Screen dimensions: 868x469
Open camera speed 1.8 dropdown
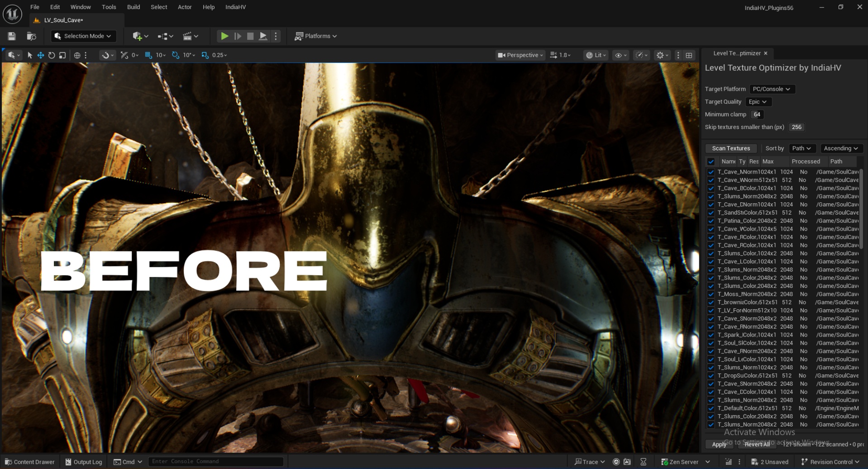tap(560, 55)
